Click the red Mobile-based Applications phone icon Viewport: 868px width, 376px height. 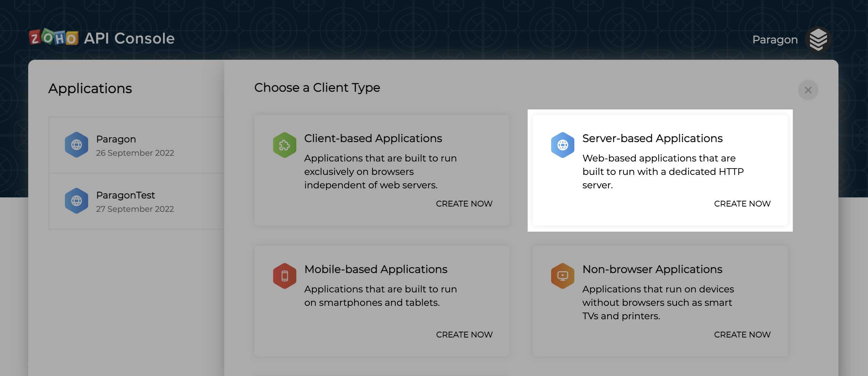click(284, 276)
